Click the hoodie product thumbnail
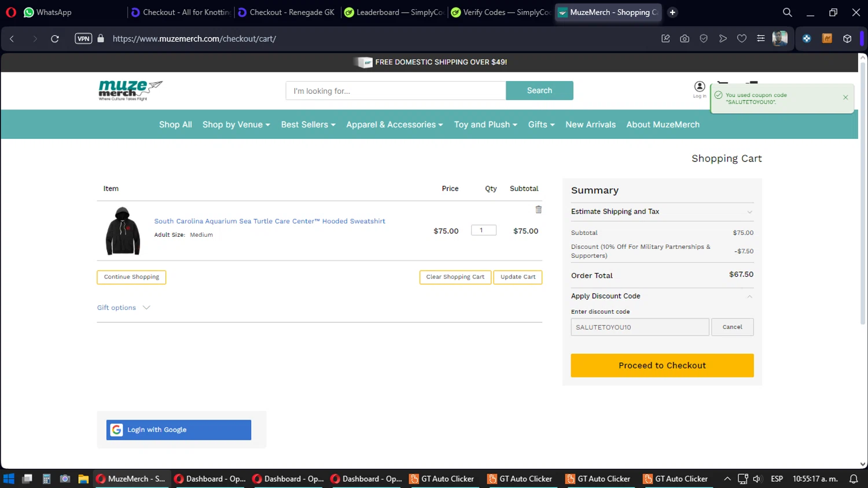Image resolution: width=868 pixels, height=488 pixels. click(123, 231)
